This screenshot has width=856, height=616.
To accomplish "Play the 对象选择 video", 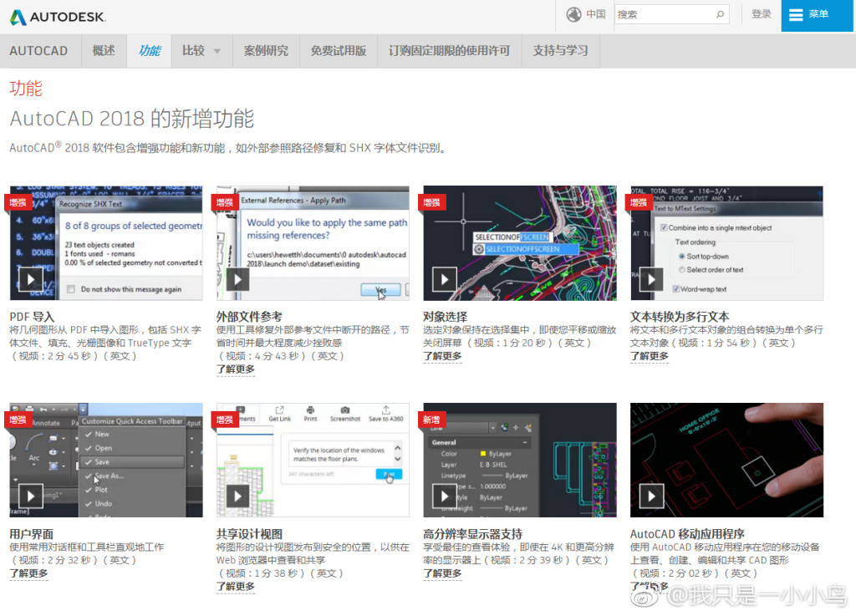I will tap(445, 279).
